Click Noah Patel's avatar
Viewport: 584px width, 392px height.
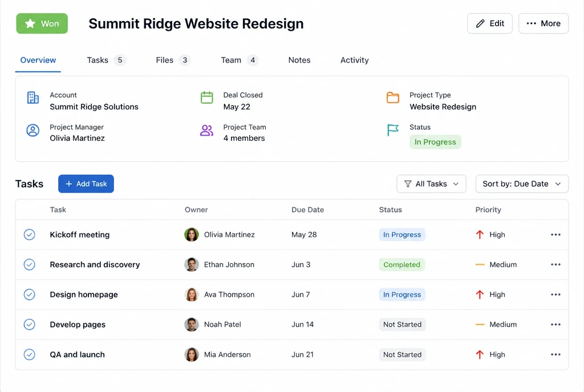click(x=192, y=324)
